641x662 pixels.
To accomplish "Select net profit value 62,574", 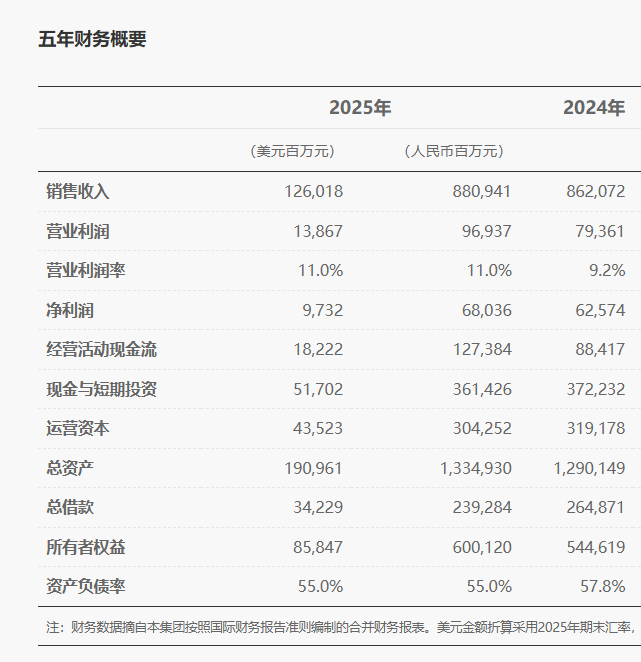I will pos(600,310).
